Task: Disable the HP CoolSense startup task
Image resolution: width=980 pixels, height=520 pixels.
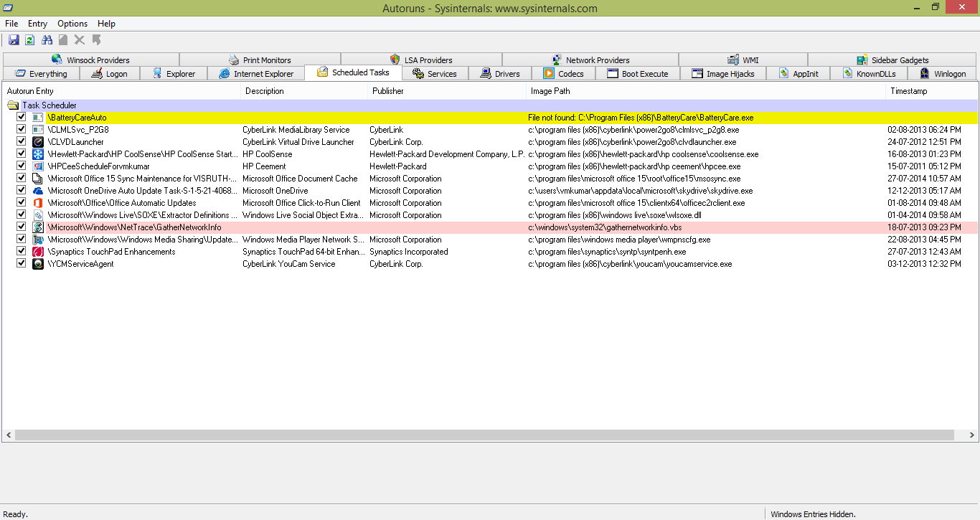Action: (22, 153)
